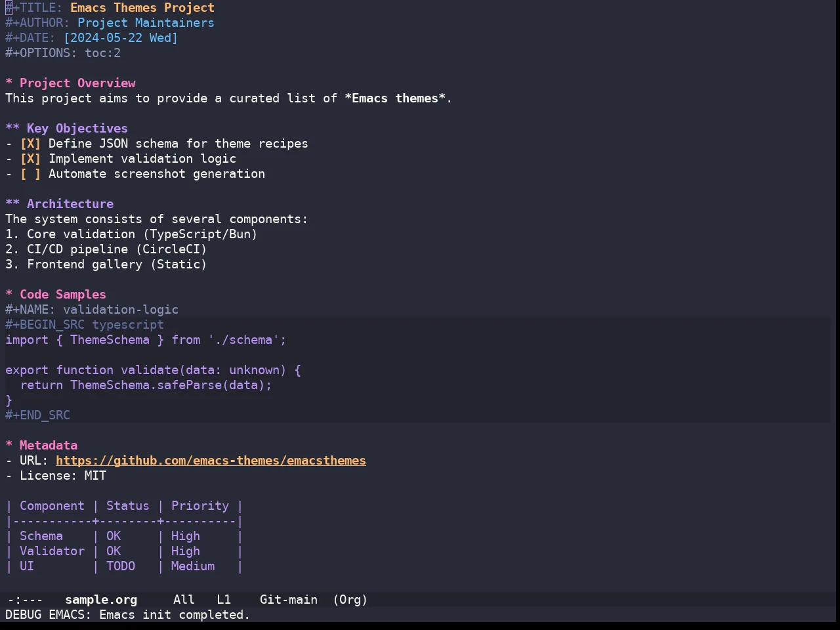Open the github.com emacs-themes link

click(x=211, y=461)
